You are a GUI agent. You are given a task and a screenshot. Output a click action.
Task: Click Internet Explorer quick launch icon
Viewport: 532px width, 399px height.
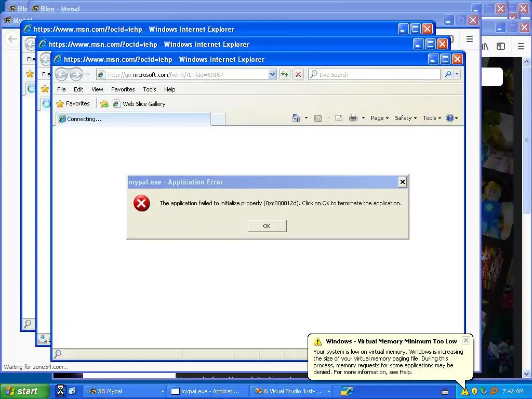[x=72, y=391]
